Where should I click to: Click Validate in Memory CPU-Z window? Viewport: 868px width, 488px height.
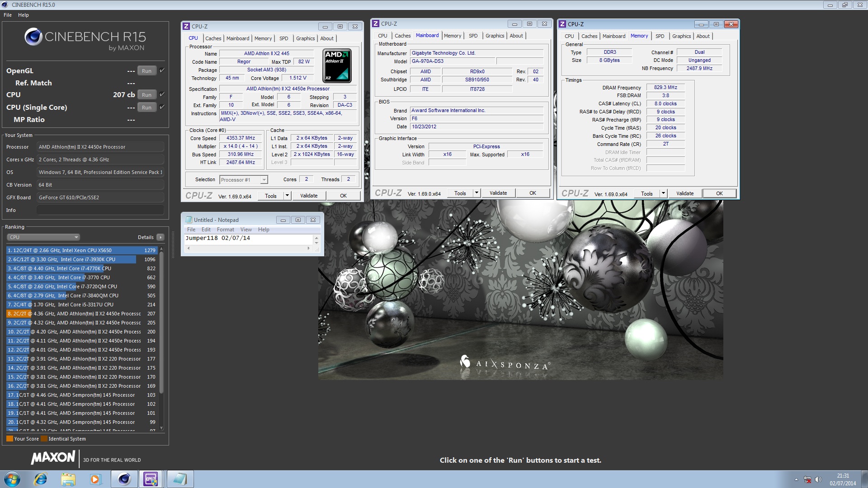(x=685, y=193)
